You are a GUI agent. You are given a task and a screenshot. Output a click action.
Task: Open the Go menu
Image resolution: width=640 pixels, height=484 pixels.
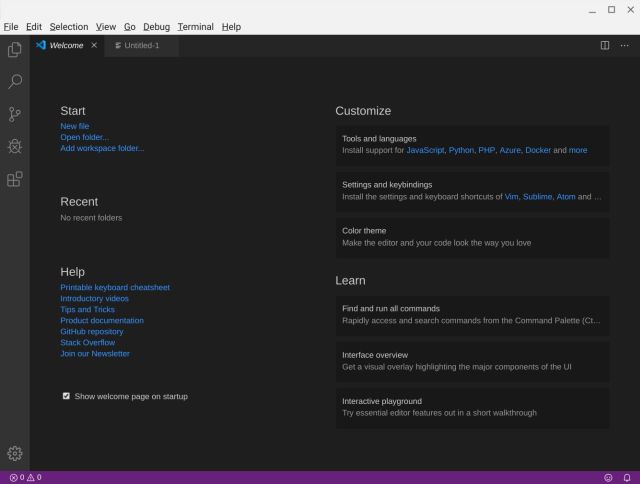coord(129,27)
